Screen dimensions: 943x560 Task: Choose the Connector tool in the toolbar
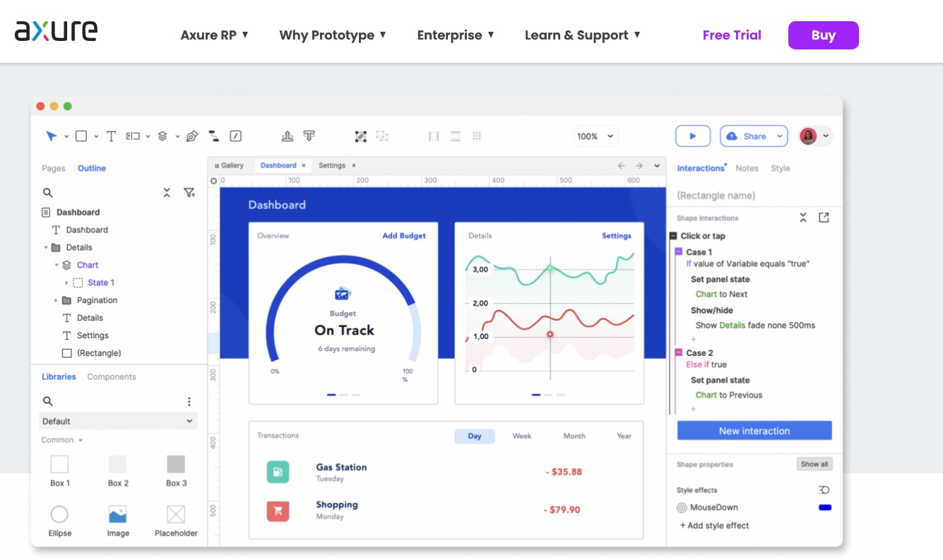coord(214,136)
